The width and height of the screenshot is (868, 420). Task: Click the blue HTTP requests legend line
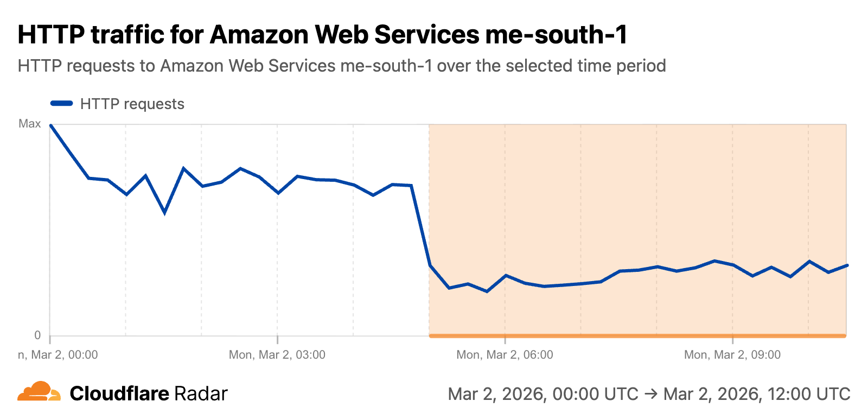pos(61,104)
